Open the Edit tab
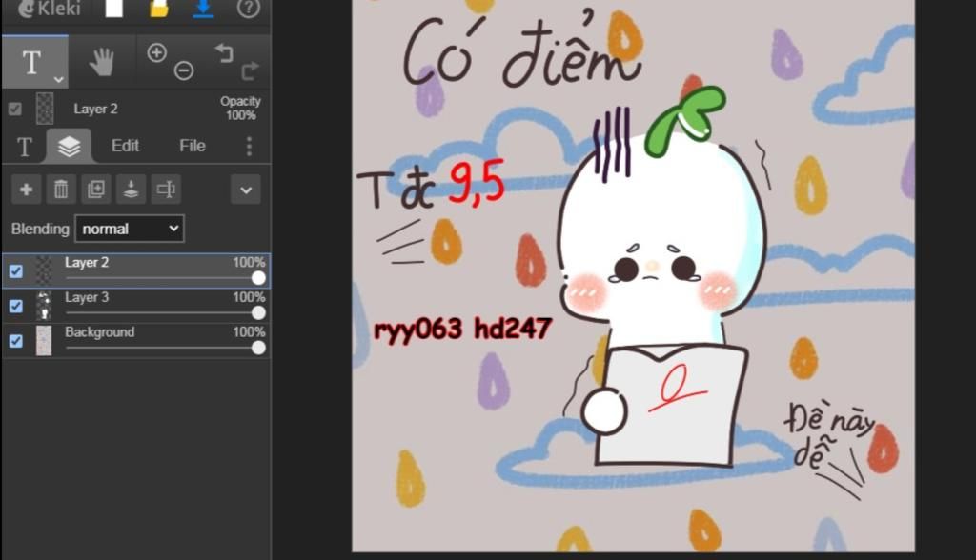Image resolution: width=976 pixels, height=560 pixels. coord(125,146)
